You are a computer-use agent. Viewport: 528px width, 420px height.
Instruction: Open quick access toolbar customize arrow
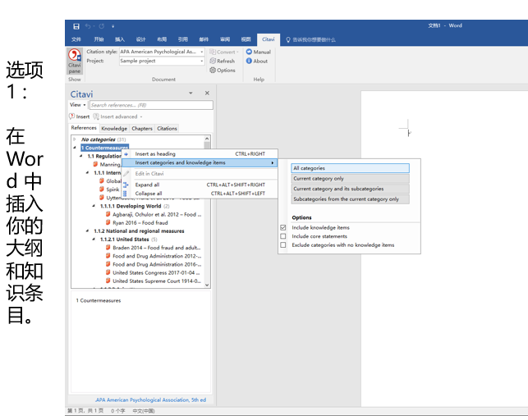coord(113,26)
